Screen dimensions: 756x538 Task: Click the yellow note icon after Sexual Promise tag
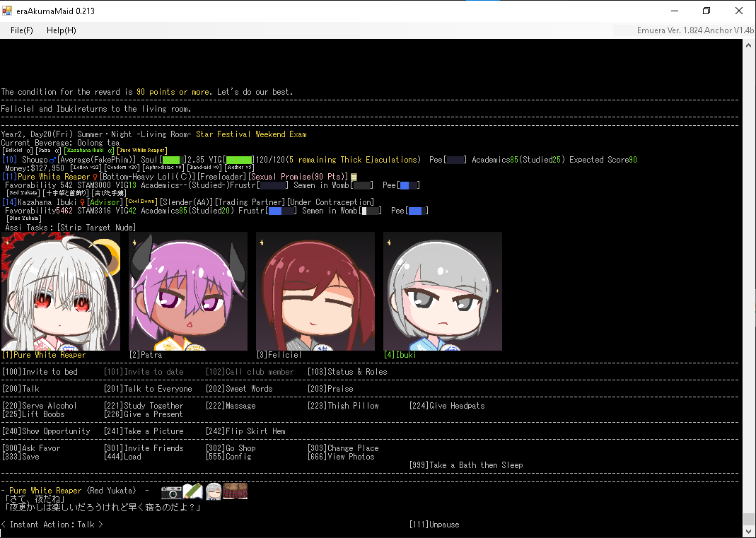click(x=354, y=177)
